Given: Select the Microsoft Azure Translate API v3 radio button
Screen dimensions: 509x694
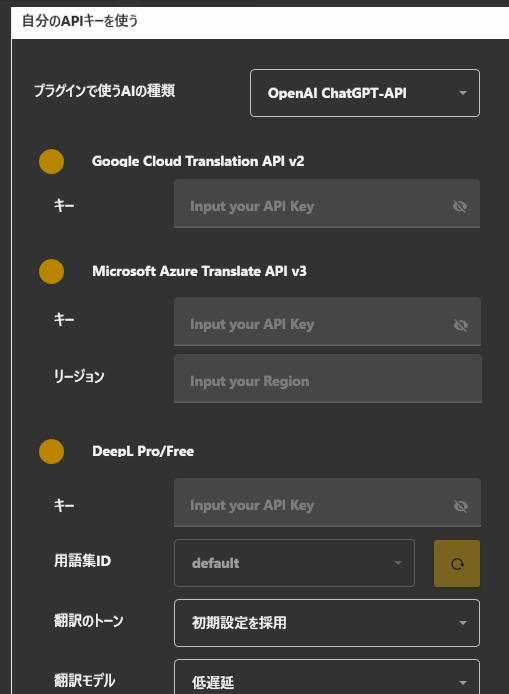Looking at the screenshot, I should (51, 271).
